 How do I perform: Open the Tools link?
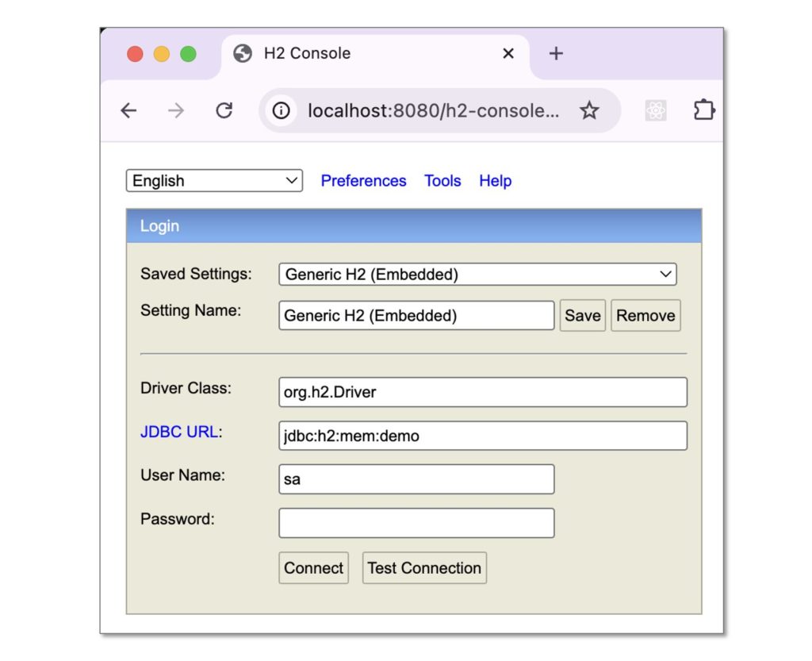pyautogui.click(x=442, y=181)
